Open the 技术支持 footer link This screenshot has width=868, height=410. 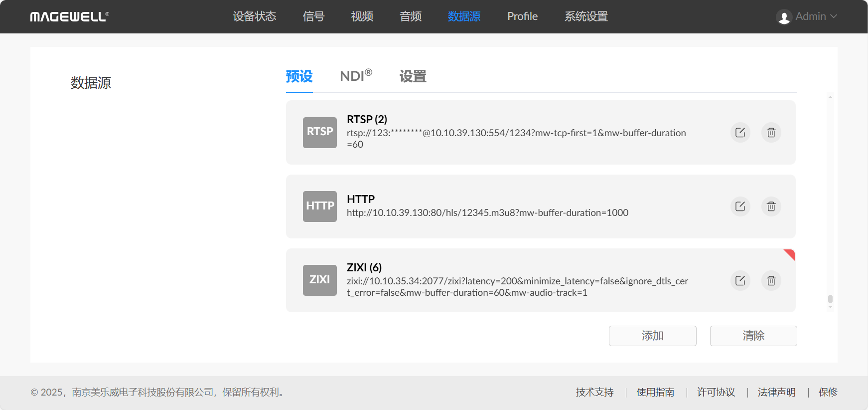(594, 393)
